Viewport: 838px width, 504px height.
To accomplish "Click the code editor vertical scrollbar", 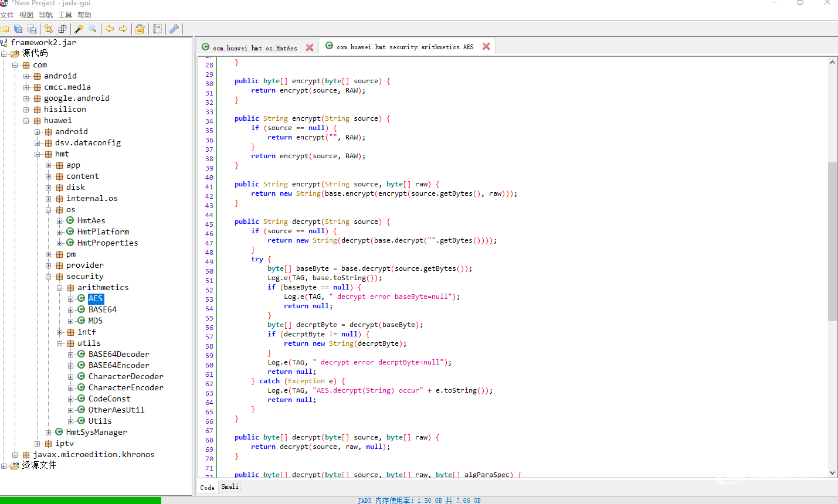I will 832,240.
